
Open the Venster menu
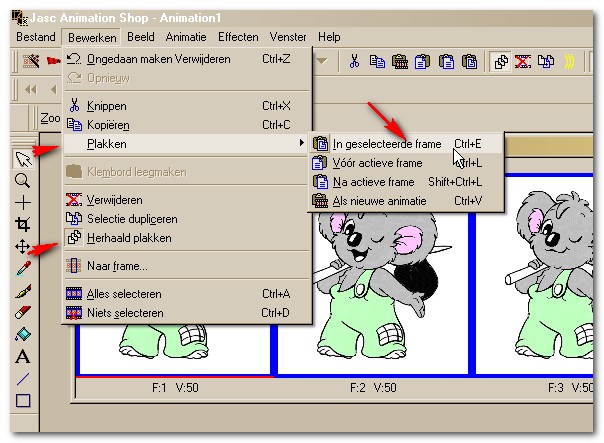coord(288,37)
